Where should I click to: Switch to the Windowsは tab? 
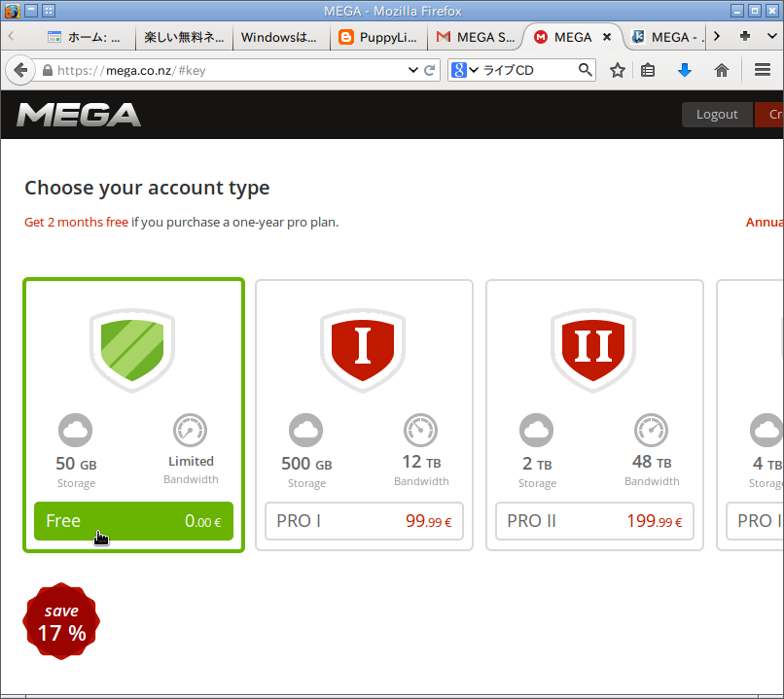pos(281,37)
